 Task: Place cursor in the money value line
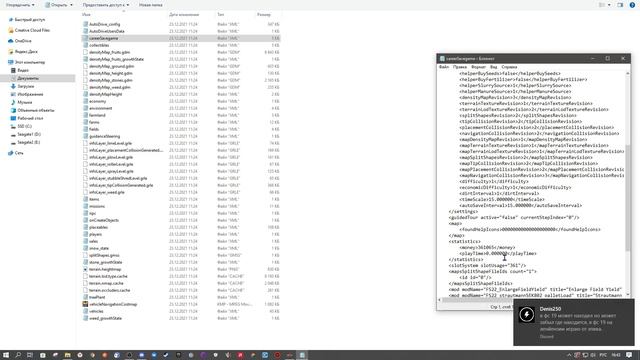[487, 247]
